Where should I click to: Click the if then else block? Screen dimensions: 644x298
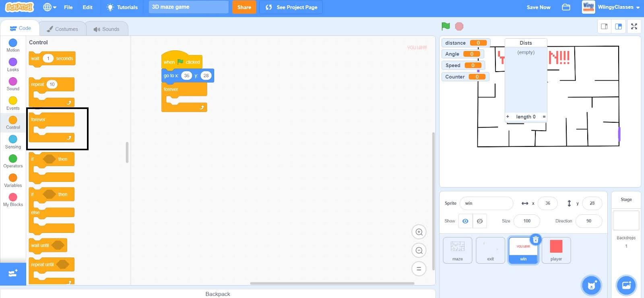tap(52, 210)
